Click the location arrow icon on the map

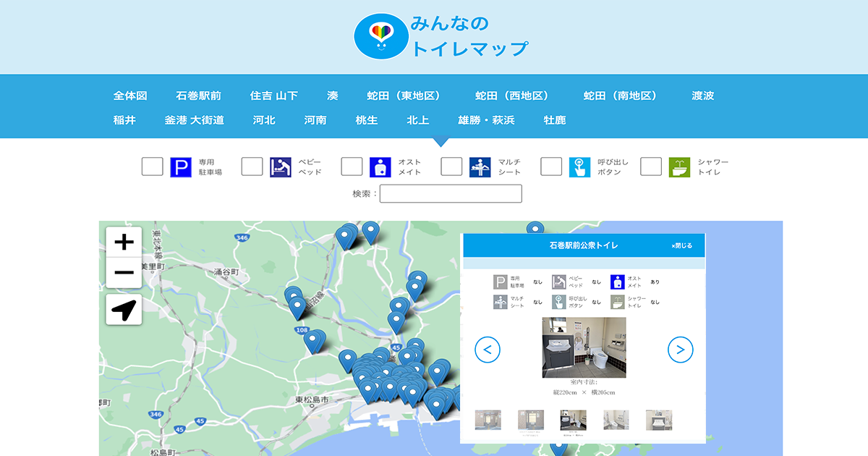[x=124, y=311]
